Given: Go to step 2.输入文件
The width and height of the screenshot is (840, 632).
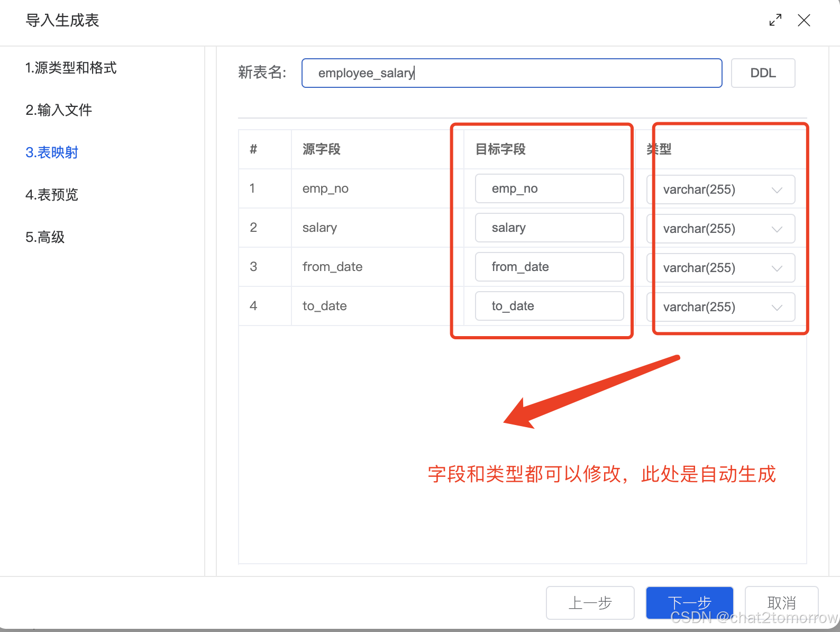Looking at the screenshot, I should [x=59, y=110].
